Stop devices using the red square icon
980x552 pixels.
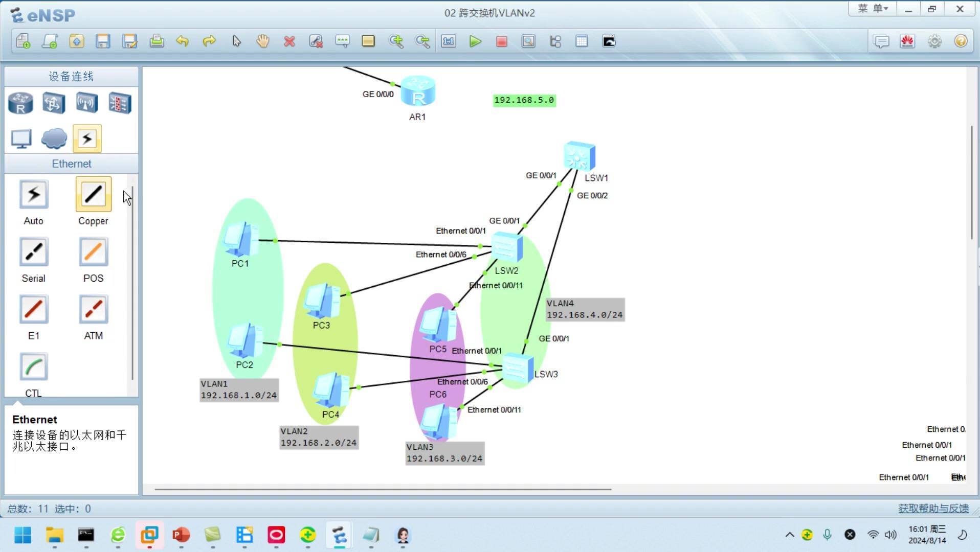point(501,41)
